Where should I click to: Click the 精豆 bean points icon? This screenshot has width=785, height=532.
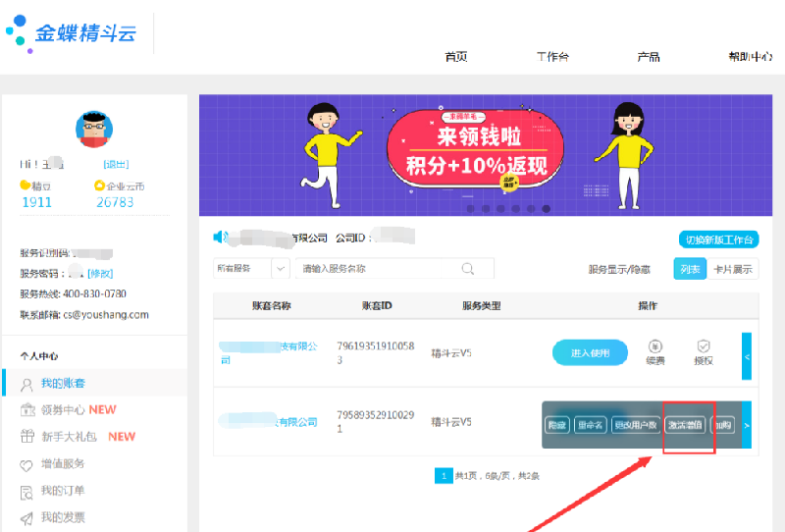click(25, 186)
